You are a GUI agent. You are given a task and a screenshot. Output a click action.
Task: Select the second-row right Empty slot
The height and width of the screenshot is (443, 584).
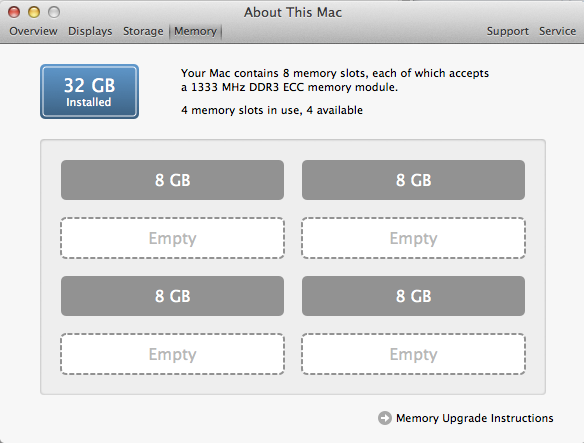pos(413,238)
